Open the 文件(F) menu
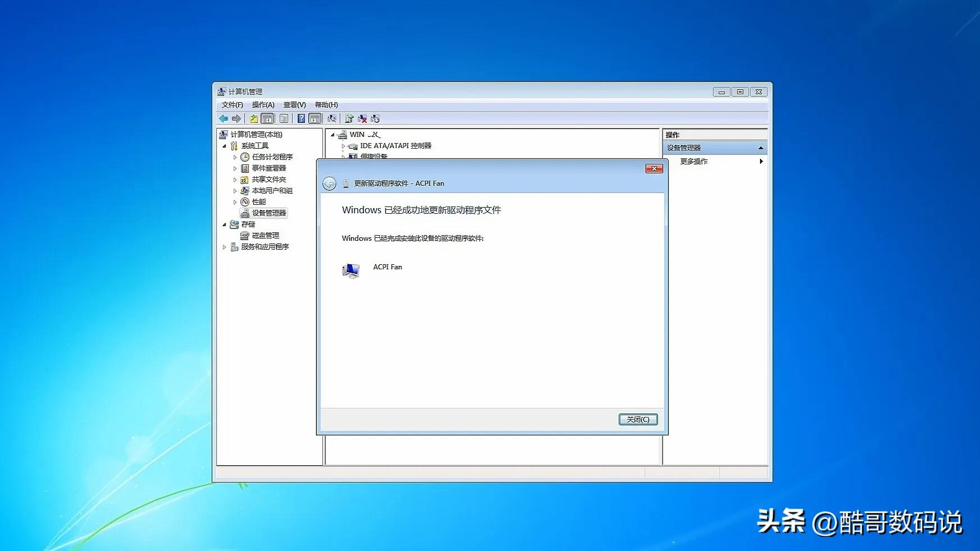The image size is (980, 551). [232, 105]
